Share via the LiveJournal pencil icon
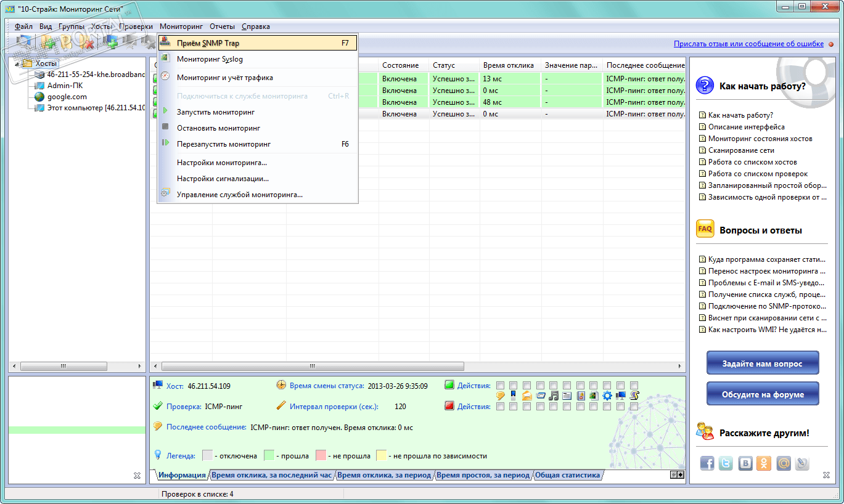Viewport: 844px width, 504px height. point(802,463)
